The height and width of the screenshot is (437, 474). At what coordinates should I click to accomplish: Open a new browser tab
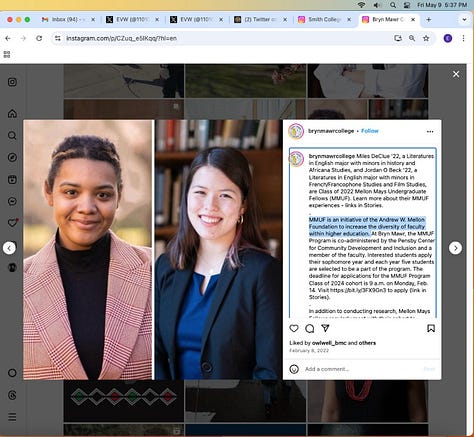pyautogui.click(x=428, y=20)
